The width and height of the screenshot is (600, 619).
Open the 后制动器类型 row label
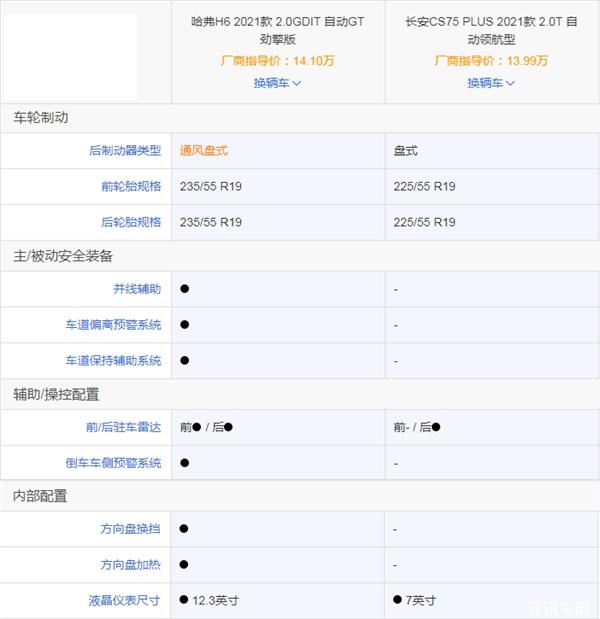tap(125, 150)
